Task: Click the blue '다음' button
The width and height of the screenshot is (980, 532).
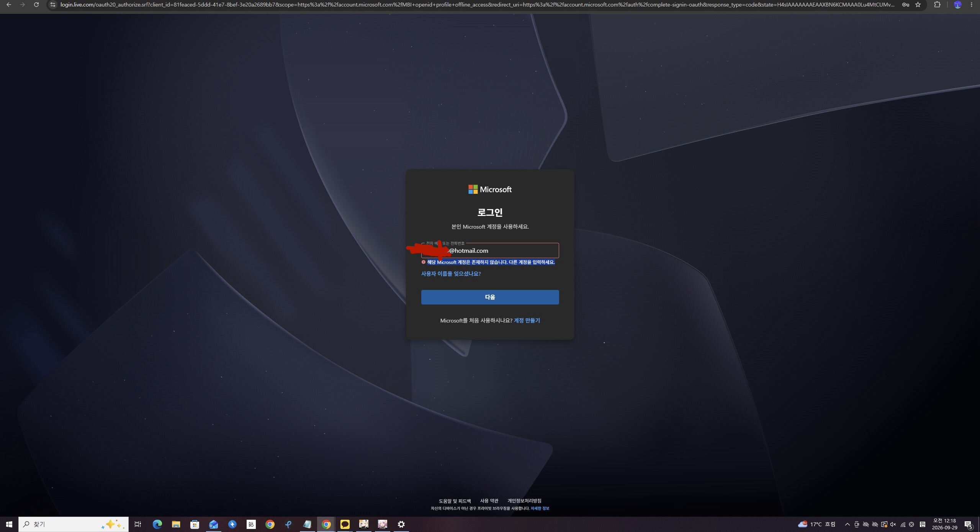Action: click(490, 297)
